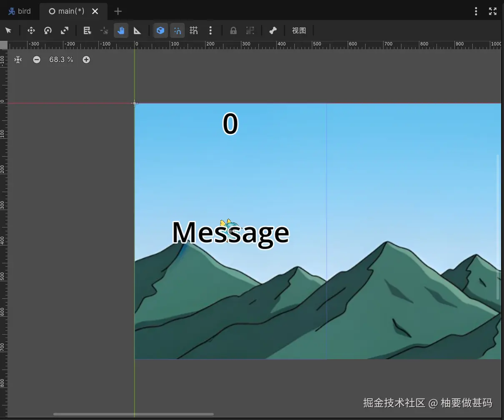Viewport: 504px width, 420px height.
Task: Create a new scene with the plus button
Action: point(118,11)
